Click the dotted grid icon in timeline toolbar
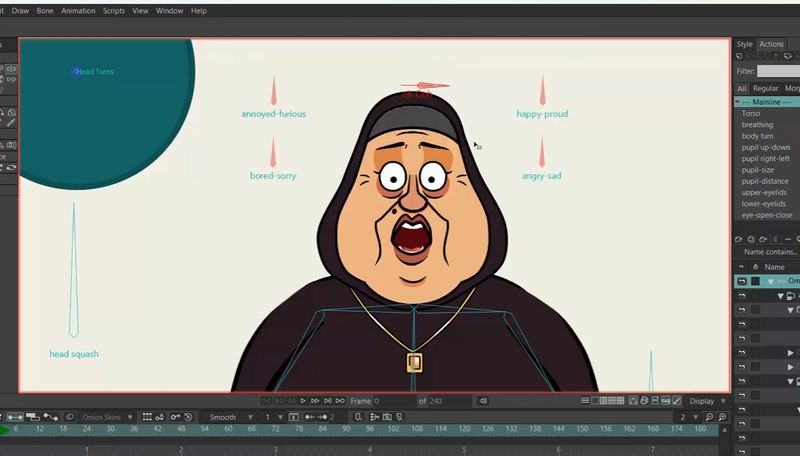 click(x=147, y=417)
